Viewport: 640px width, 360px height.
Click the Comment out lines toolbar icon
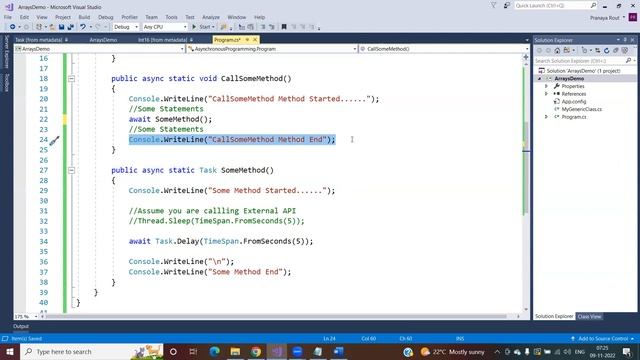tap(263, 27)
